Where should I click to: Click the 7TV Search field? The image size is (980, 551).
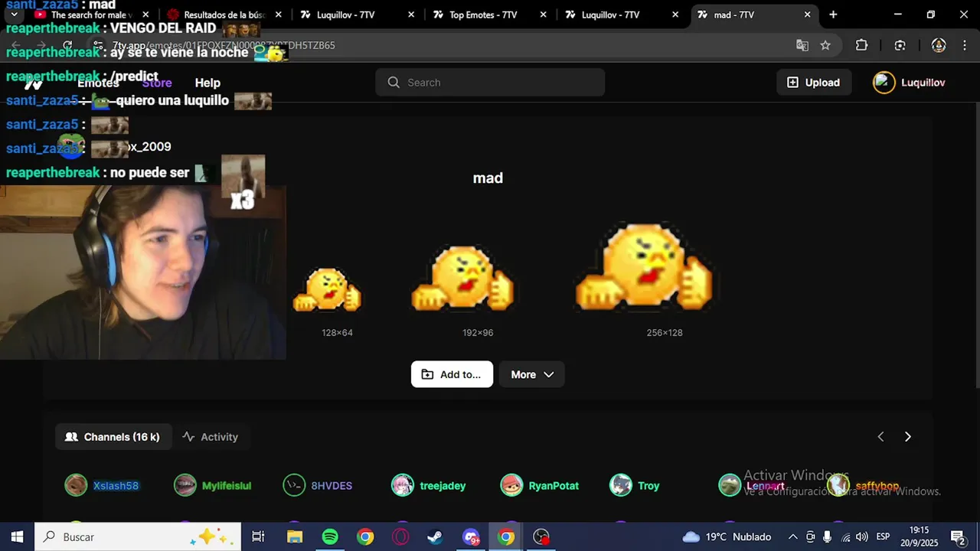490,83
